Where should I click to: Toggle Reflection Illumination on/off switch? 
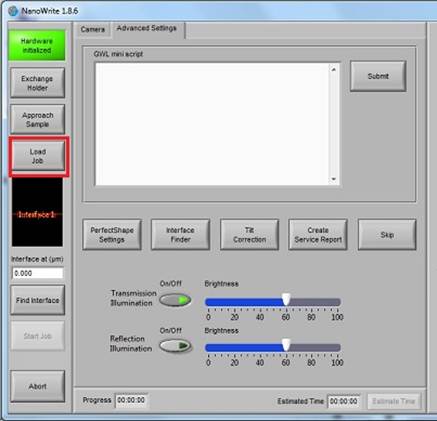(175, 346)
